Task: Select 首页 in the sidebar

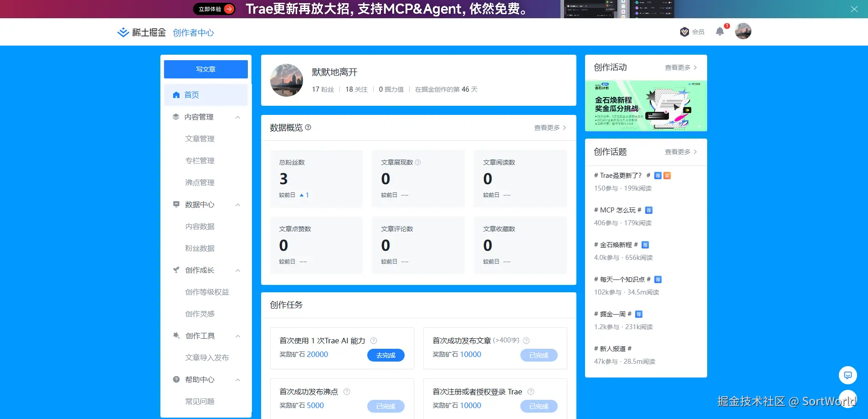Action: pos(206,95)
